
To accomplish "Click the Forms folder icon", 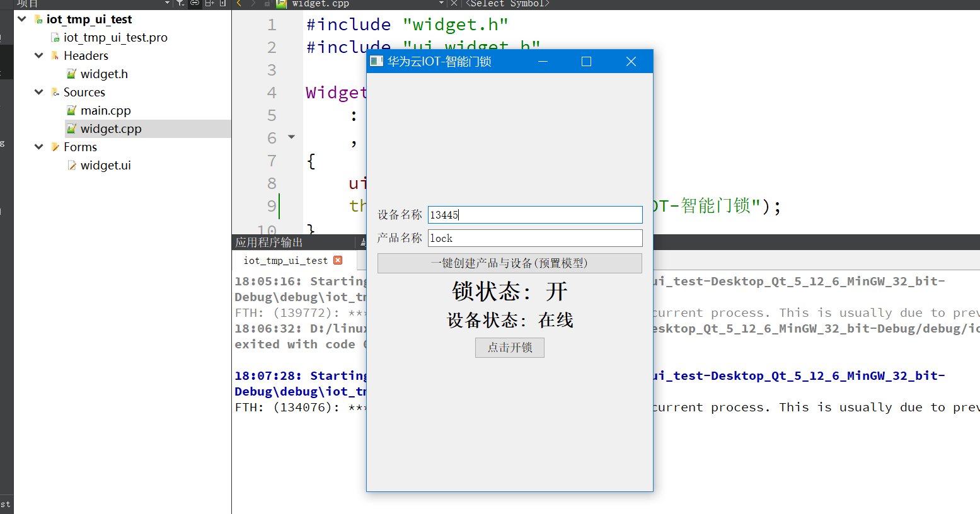I will (55, 147).
